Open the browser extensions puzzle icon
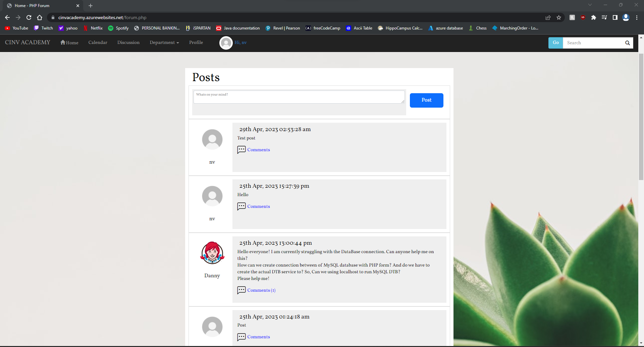644x347 pixels. pyautogui.click(x=594, y=17)
